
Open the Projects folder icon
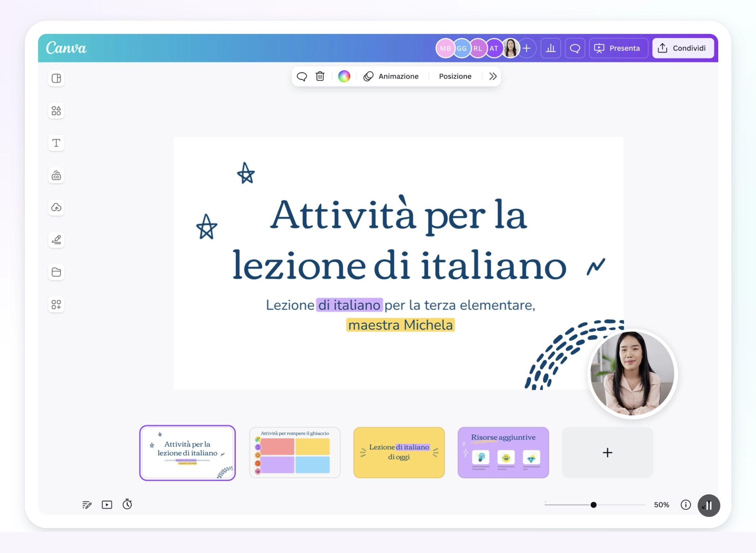pos(56,272)
